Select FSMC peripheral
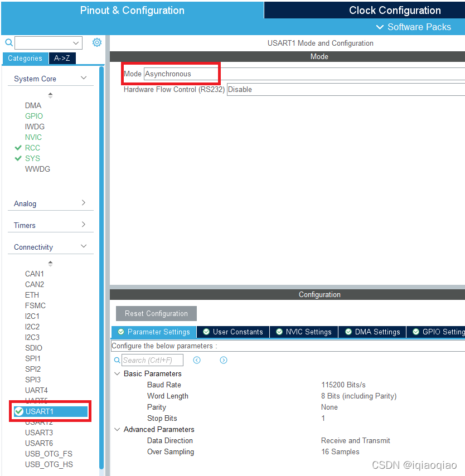Image resolution: width=465 pixels, height=476 pixels. click(x=35, y=305)
